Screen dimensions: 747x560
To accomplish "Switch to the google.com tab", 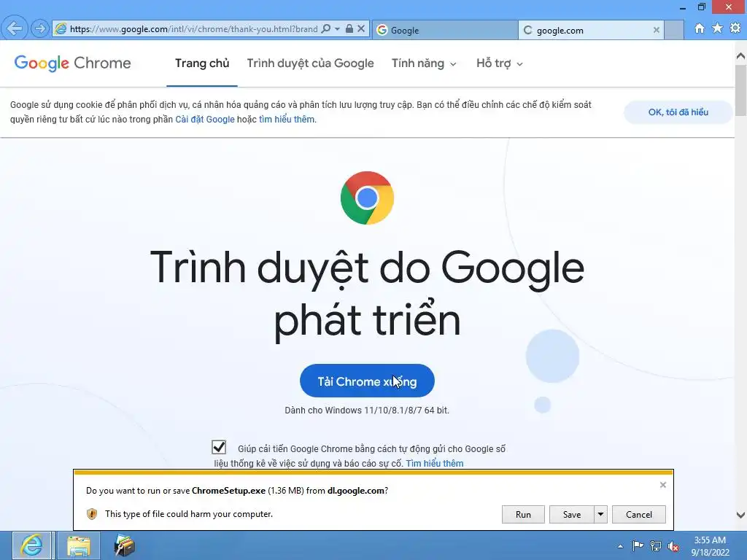I will tap(591, 30).
